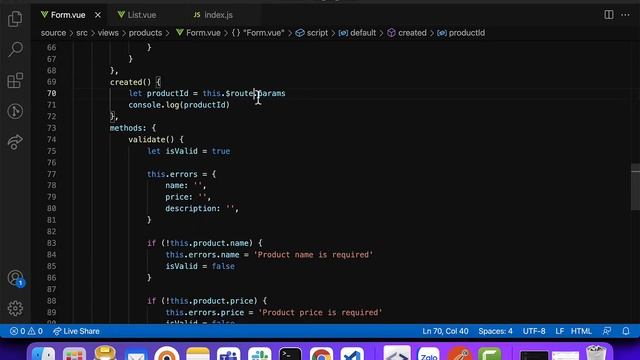Open the Explorer view in activity bar
Viewport: 640px width, 360px height.
(x=15, y=19)
